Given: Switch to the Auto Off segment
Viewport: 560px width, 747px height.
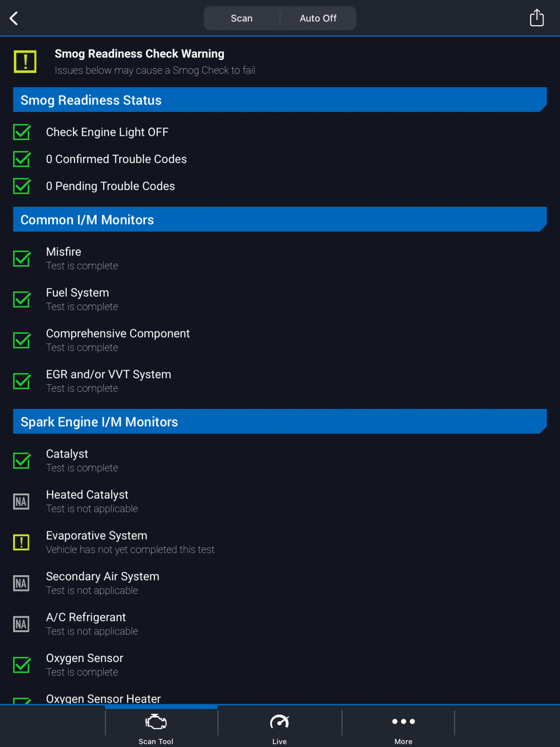Looking at the screenshot, I should coord(318,18).
